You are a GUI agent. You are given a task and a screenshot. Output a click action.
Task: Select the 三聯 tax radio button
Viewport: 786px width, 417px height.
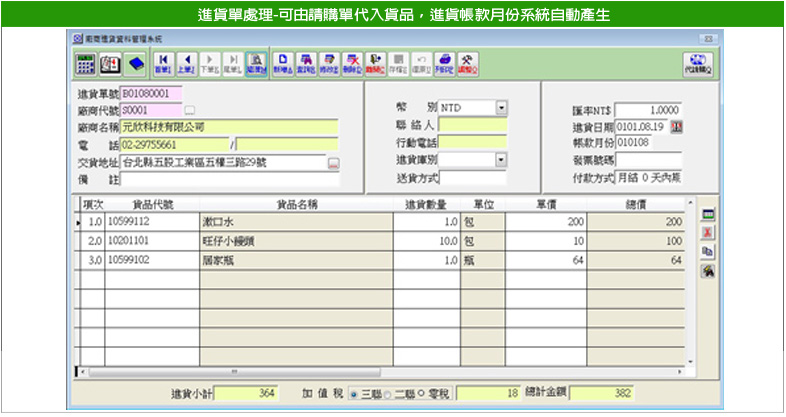354,394
